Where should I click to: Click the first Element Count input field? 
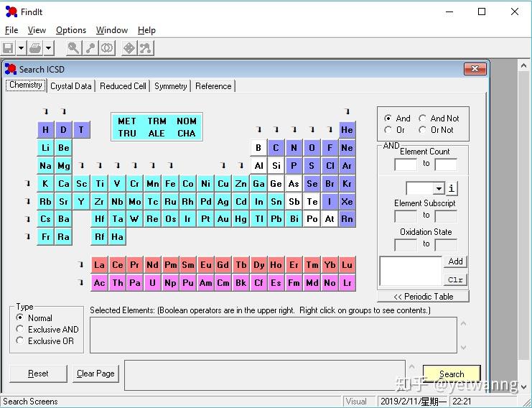[x=406, y=164]
